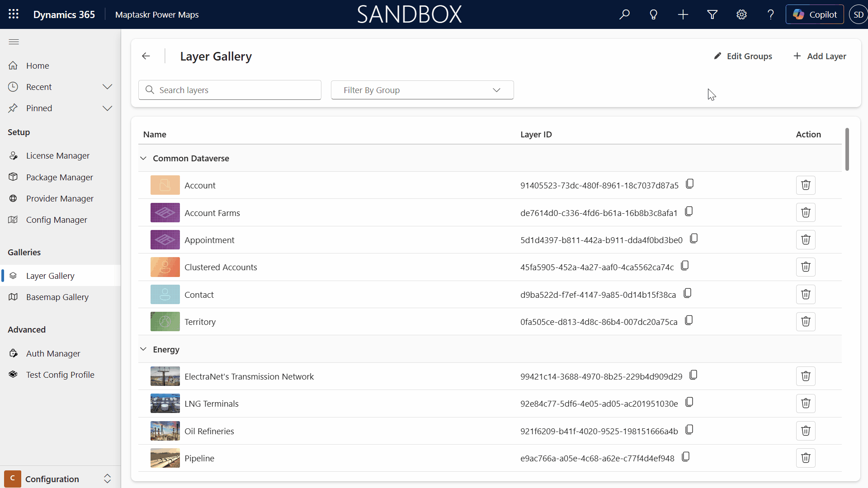
Task: Open the Pipeline layer thumbnail
Action: point(165,458)
